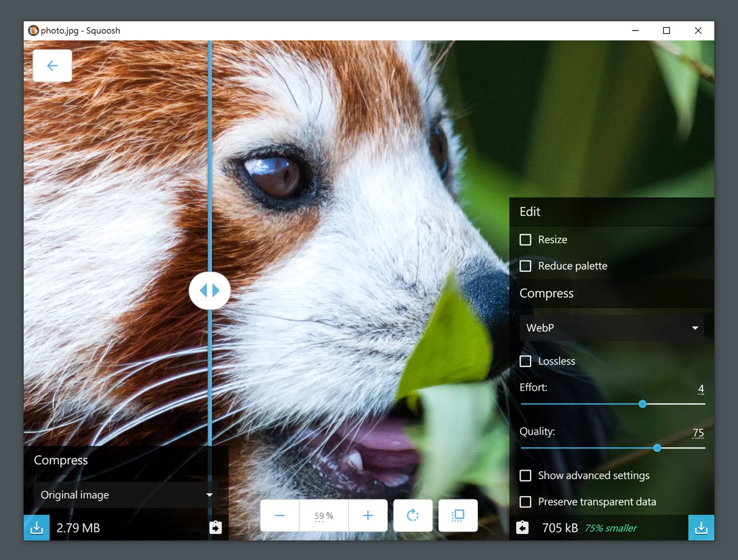Copy left settings to the right side

pos(215,528)
